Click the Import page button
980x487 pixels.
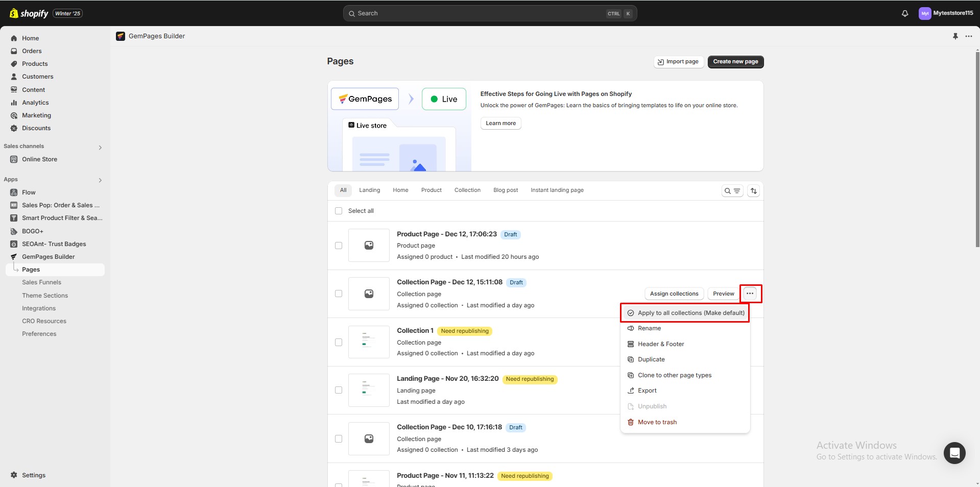678,62
